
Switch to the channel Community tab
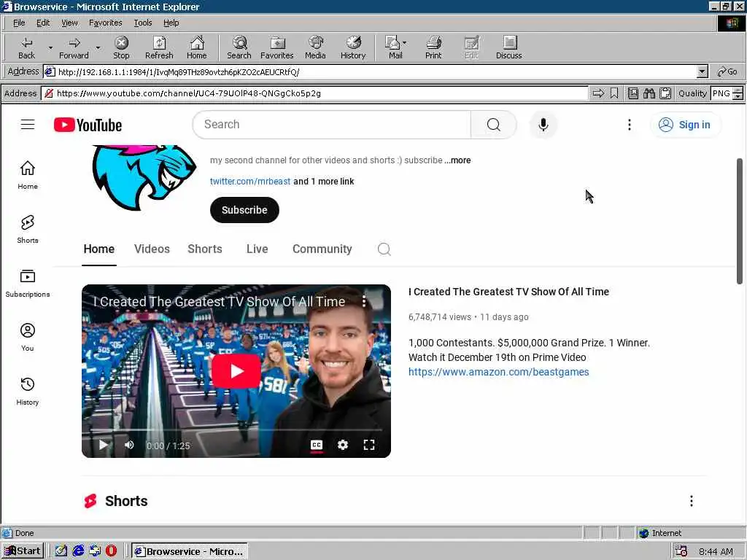322,249
